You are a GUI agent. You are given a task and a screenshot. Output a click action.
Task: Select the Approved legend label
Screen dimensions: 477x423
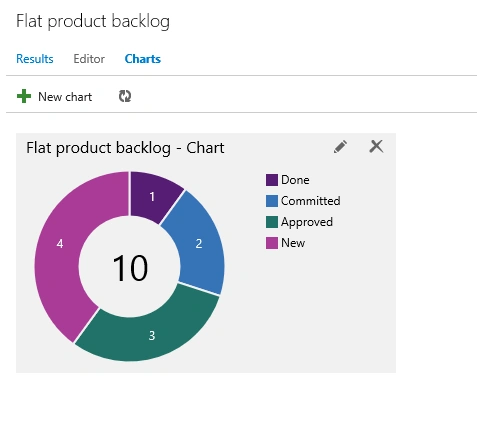307,222
